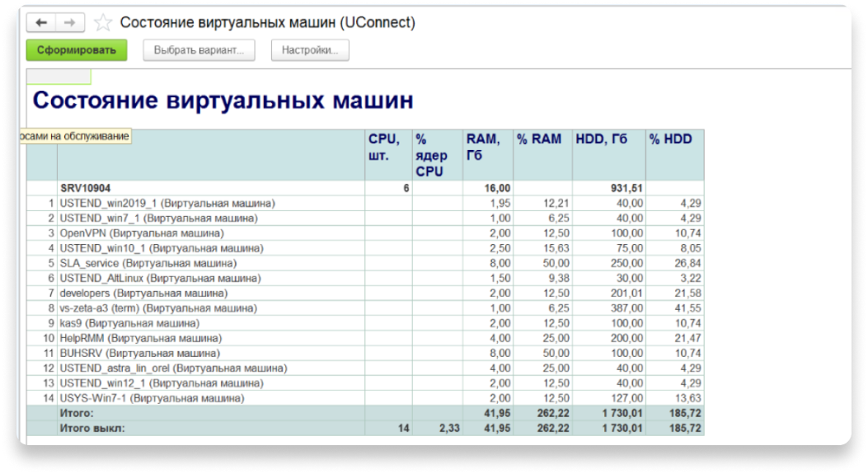Click the RAM, Гб column header
This screenshot has height=474, width=868.
[488, 155]
